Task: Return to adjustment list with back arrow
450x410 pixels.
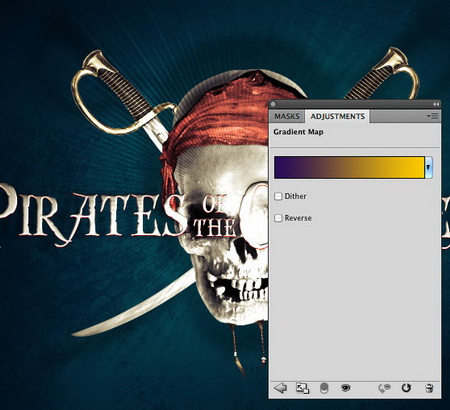Action: click(x=280, y=388)
